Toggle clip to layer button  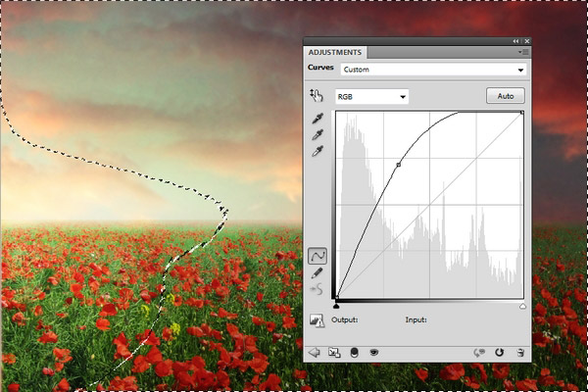point(354,352)
